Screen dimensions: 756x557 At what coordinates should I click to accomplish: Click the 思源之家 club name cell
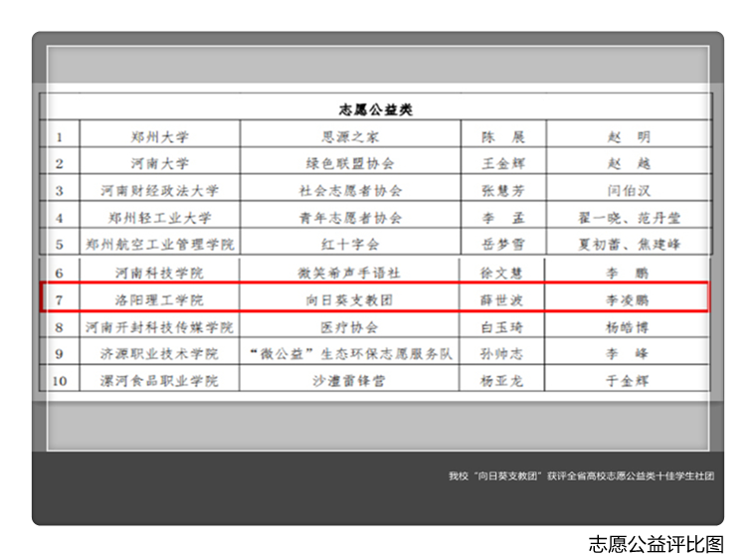tap(349, 137)
